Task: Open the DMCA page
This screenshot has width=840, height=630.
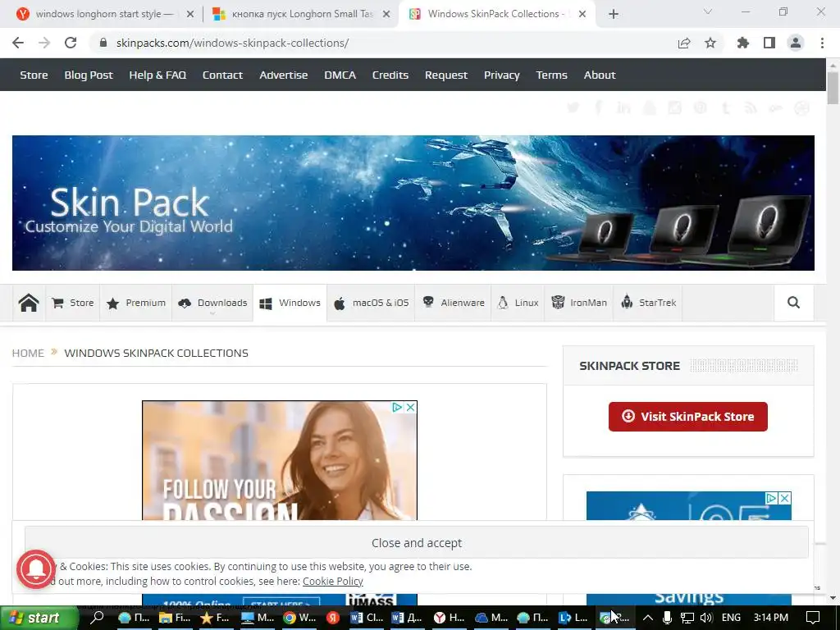Action: coord(340,75)
